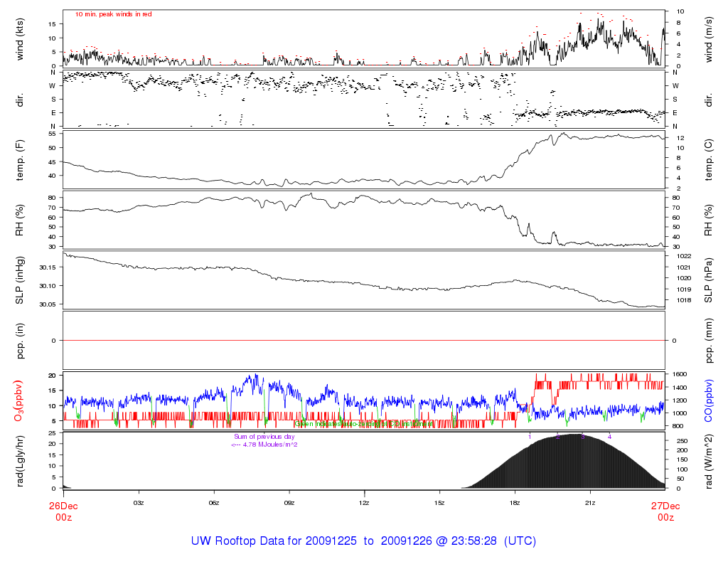Click purple marker 2 in the radiation panel

pos(558,437)
